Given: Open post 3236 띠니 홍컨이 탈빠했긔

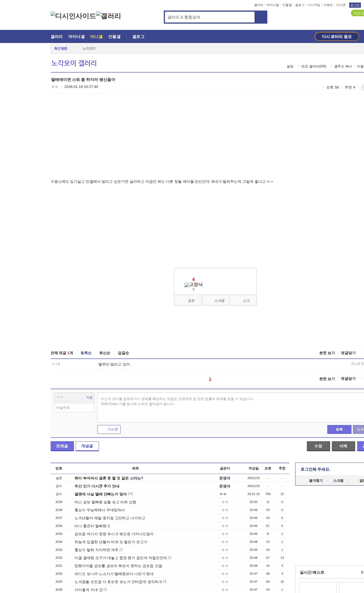Looking at the screenshot, I should pyautogui.click(x=92, y=526).
